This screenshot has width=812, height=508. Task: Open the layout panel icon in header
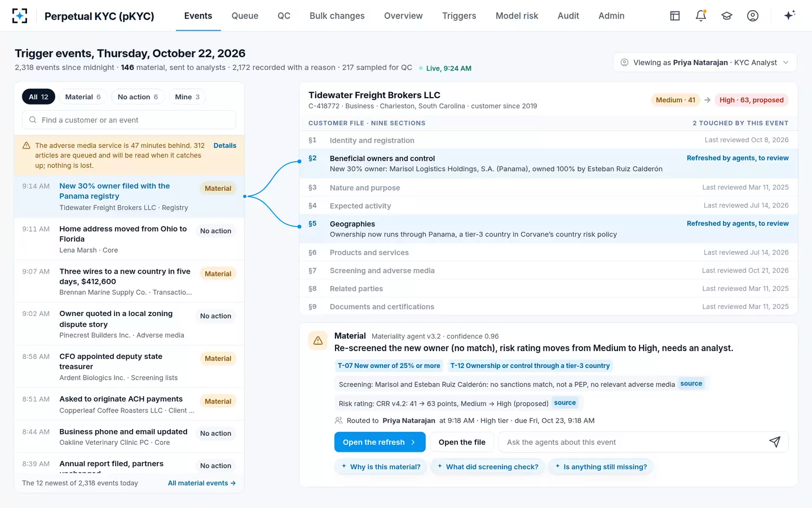675,16
